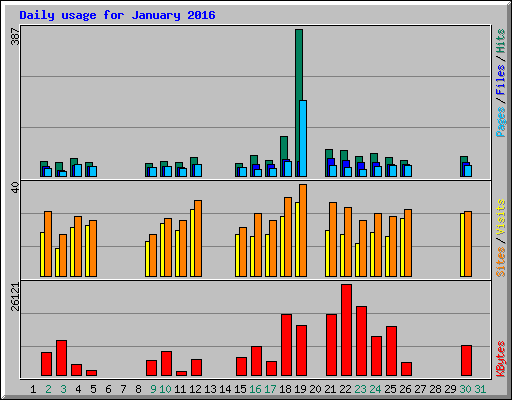The height and width of the screenshot is (400, 512).
Task: Click the yellow Visits bar for day 12
Action: 192,243
